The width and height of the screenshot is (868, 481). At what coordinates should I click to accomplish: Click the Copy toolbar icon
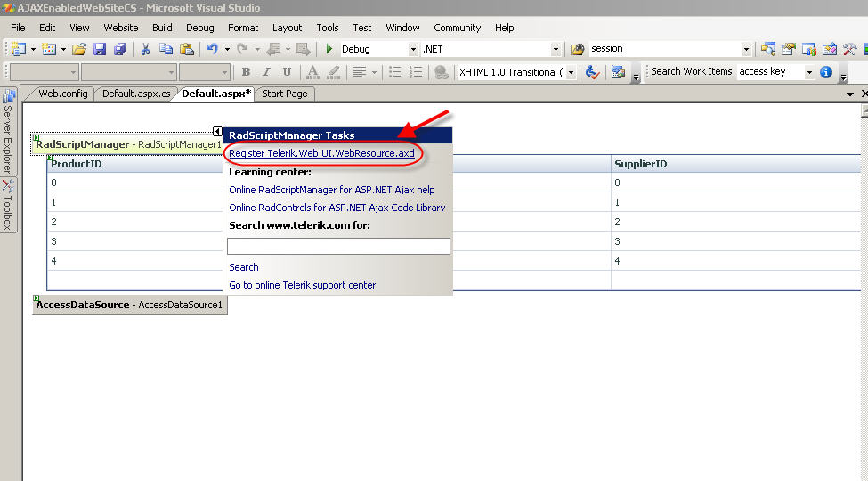pyautogui.click(x=166, y=49)
